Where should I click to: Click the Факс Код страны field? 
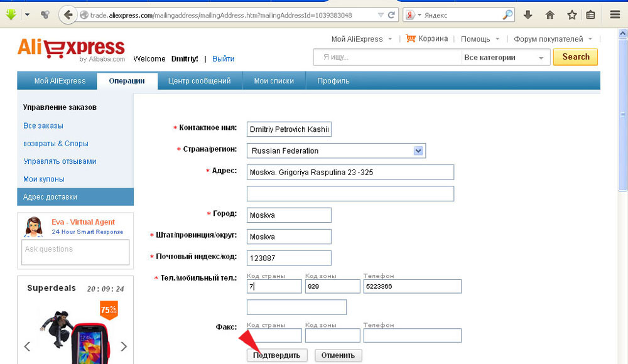click(x=274, y=336)
